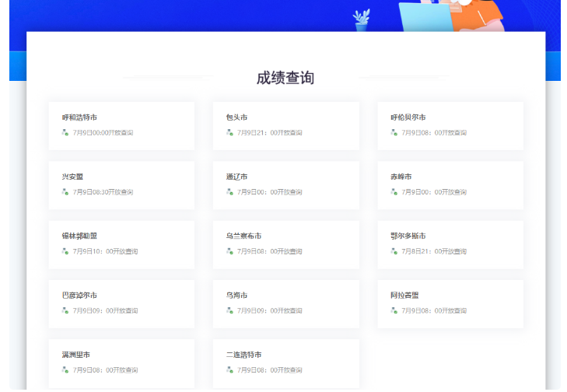Open the 巴彦淖尔市 score query link
The height and width of the screenshot is (392, 567).
point(79,296)
